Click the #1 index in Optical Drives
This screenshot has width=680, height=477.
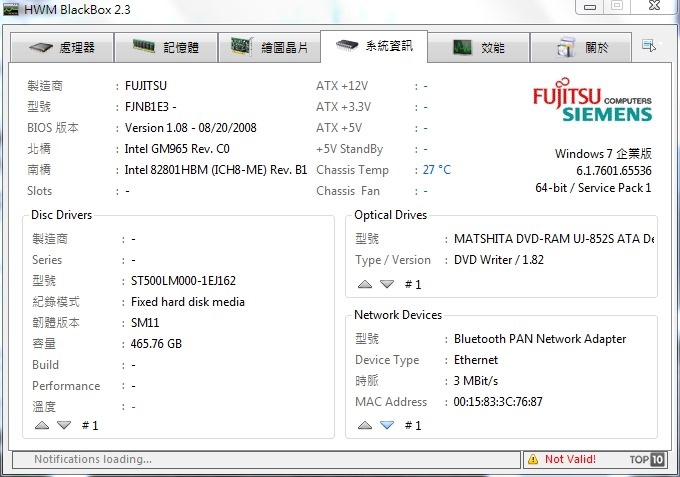(x=413, y=284)
